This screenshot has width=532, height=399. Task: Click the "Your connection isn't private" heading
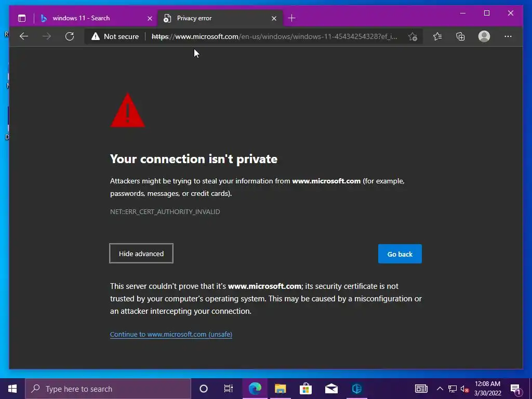tap(194, 159)
